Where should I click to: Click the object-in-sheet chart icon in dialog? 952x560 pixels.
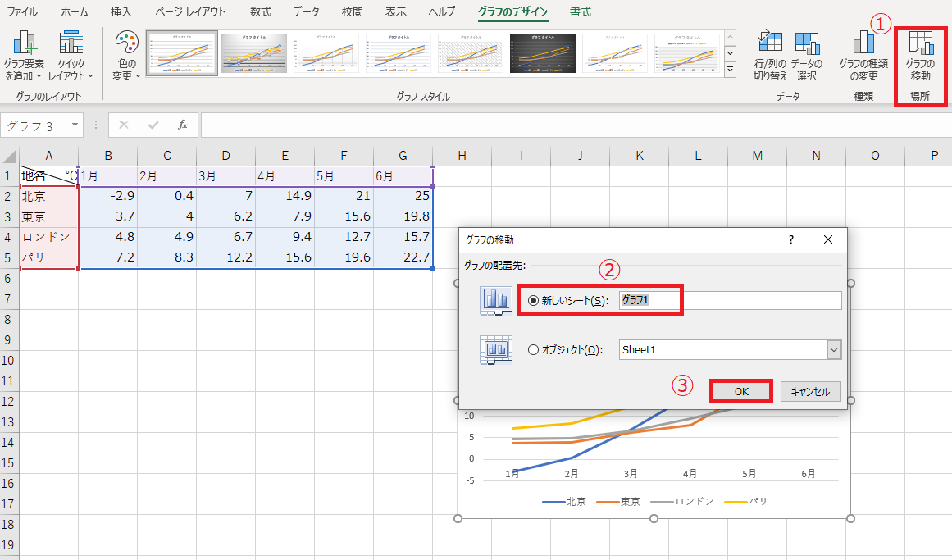495,350
